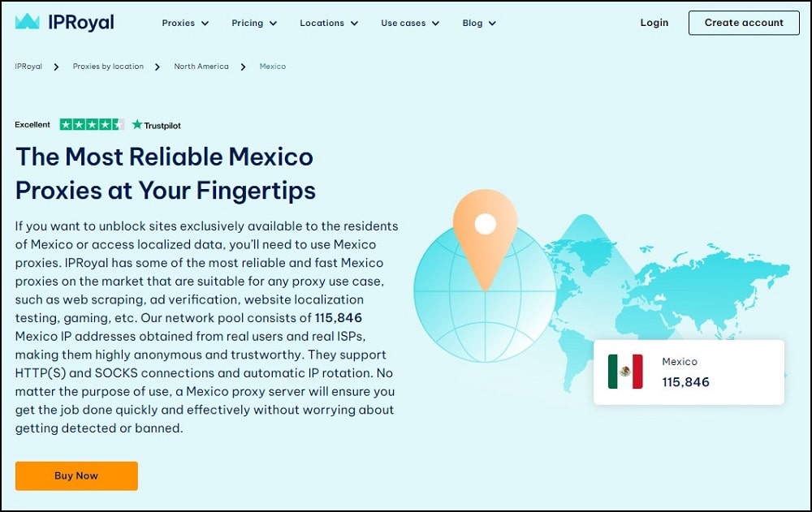Open the Trustpilot logo link
Image resolution: width=812 pixels, height=512 pixels.
[156, 125]
